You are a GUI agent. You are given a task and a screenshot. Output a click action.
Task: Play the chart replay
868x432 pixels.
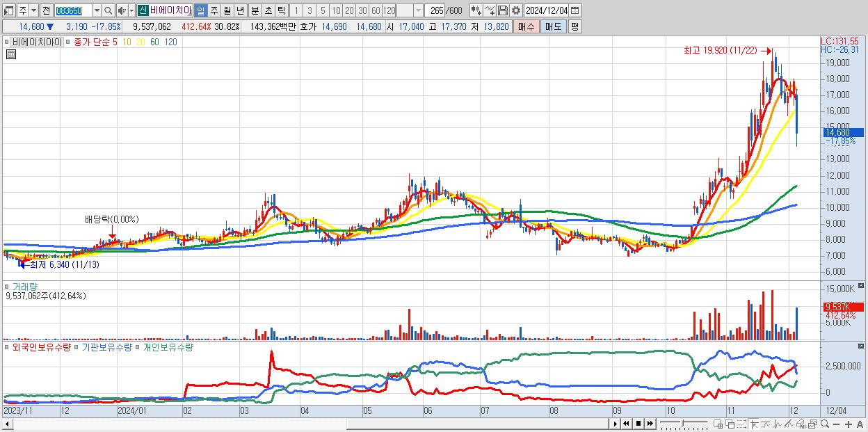pos(616,424)
